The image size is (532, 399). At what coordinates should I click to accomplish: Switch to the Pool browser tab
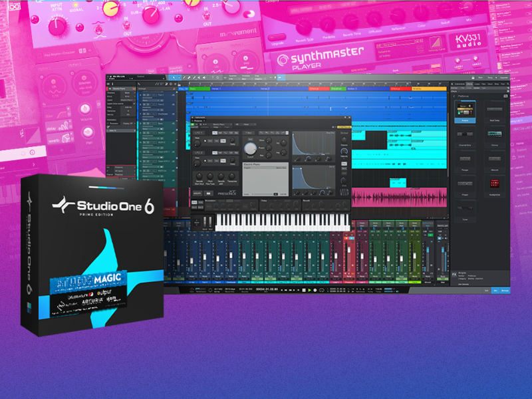pos(503,84)
